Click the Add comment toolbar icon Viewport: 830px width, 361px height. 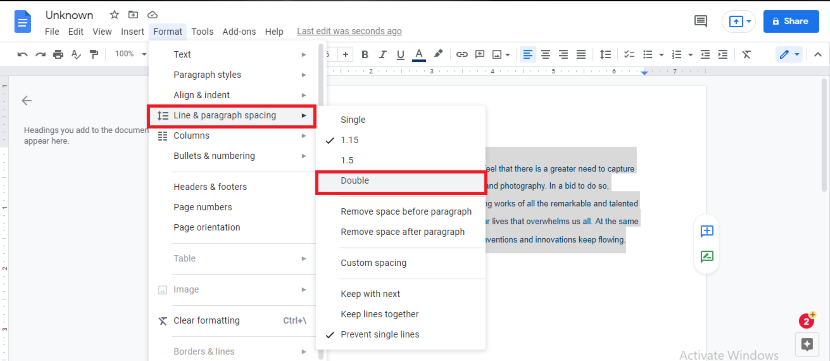click(480, 54)
